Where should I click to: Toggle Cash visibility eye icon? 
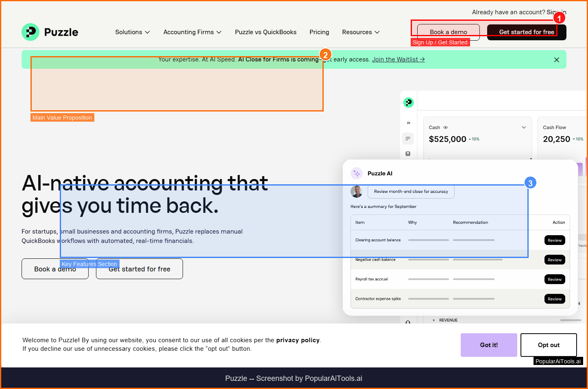(445, 127)
